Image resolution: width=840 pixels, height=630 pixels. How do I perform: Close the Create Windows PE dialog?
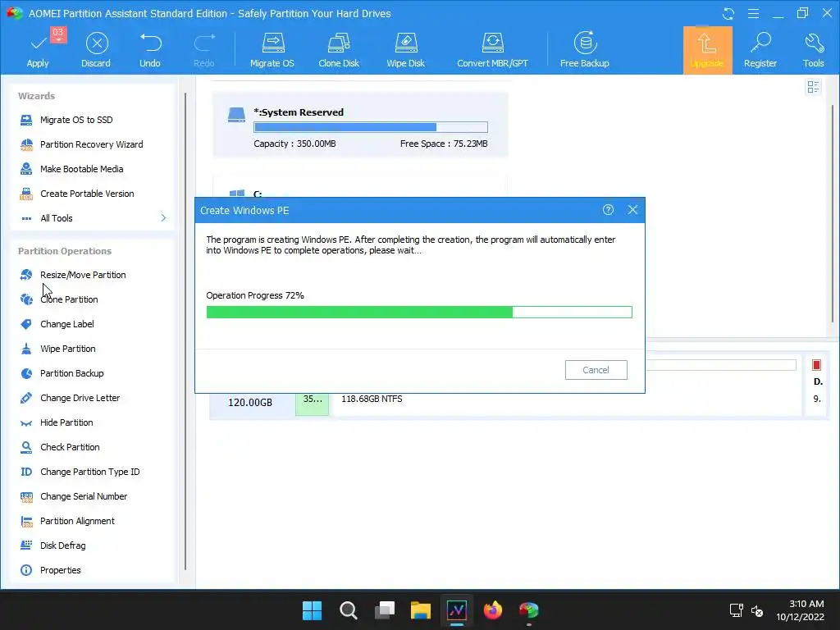tap(632, 210)
